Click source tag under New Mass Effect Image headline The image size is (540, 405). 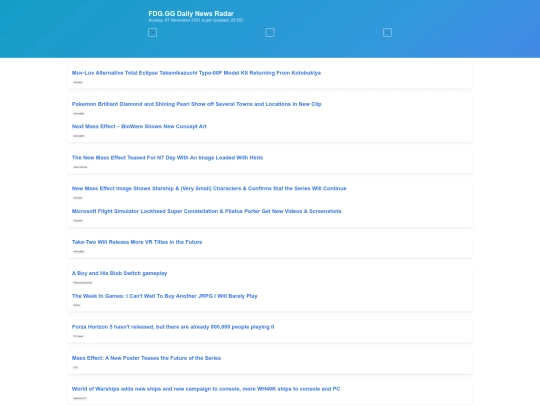pyautogui.click(x=78, y=198)
